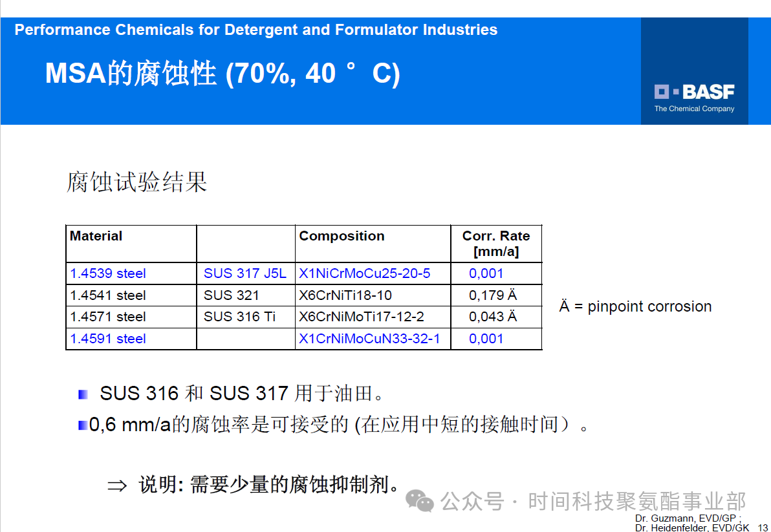Click the '0,043 Ä' rate value
The height and width of the screenshot is (532, 771).
pyautogui.click(x=493, y=317)
